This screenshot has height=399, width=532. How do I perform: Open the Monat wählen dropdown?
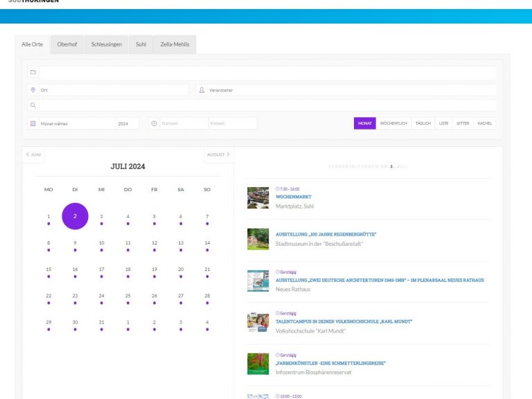76,123
